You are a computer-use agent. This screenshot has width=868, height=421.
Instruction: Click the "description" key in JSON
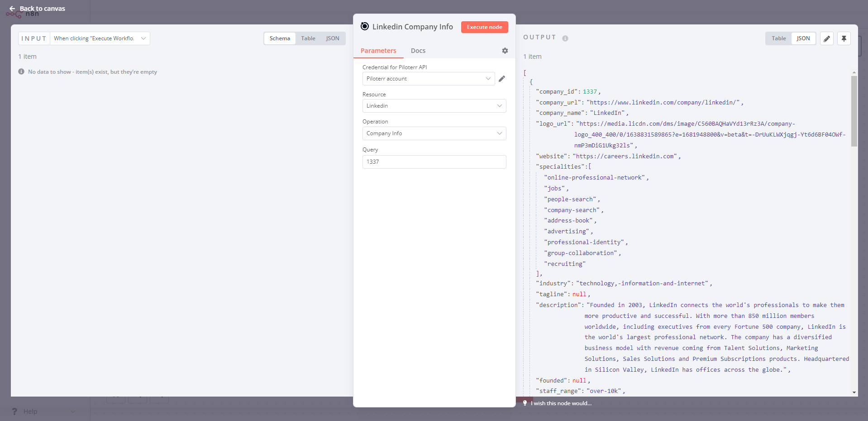pyautogui.click(x=558, y=305)
